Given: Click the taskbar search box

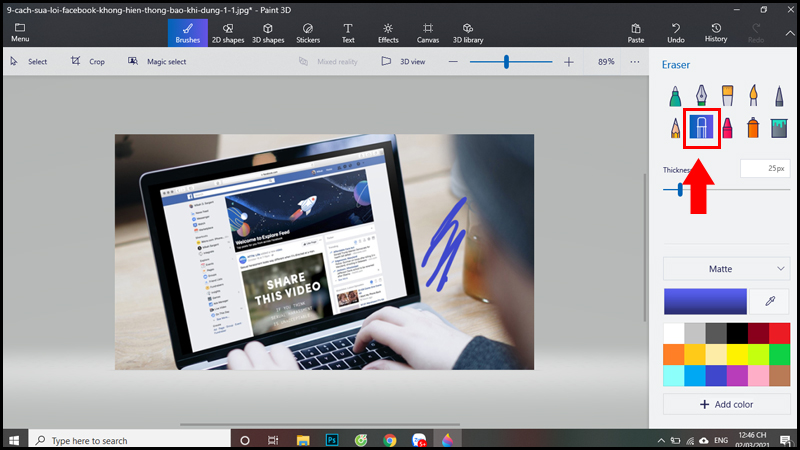Looking at the screenshot, I should (131, 440).
